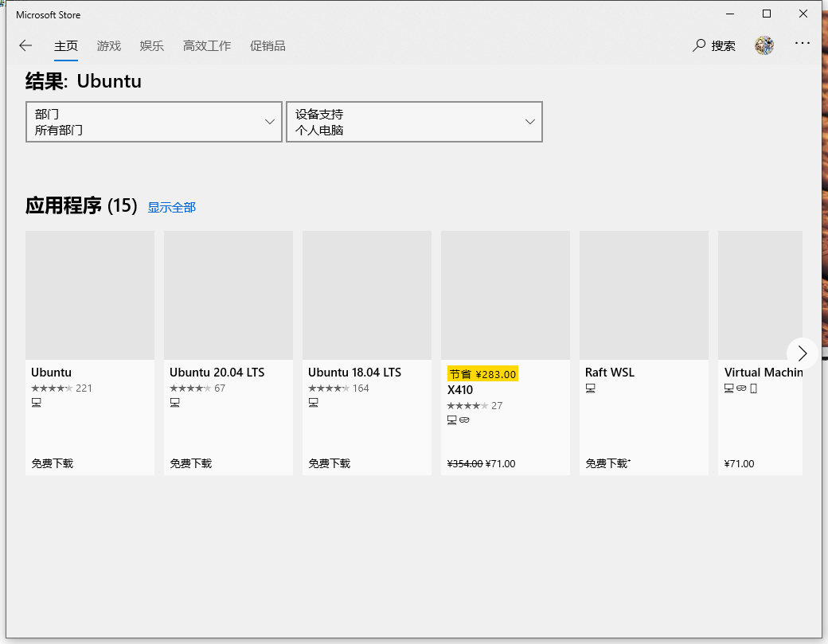Click 免费下载 under Raft WSL
Image resolution: width=828 pixels, height=644 pixels.
[x=607, y=463]
